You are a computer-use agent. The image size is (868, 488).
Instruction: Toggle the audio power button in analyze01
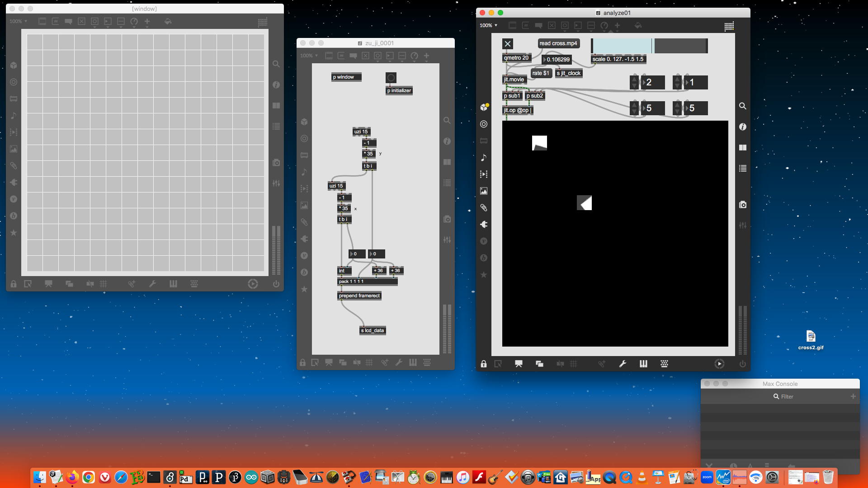(743, 364)
